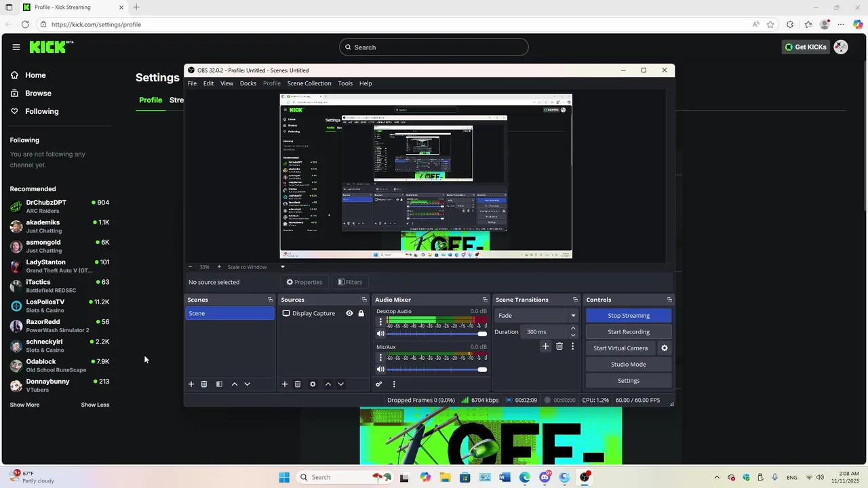The width and height of the screenshot is (868, 488).
Task: Click Start Virtual Camera button
Action: pyautogui.click(x=620, y=348)
